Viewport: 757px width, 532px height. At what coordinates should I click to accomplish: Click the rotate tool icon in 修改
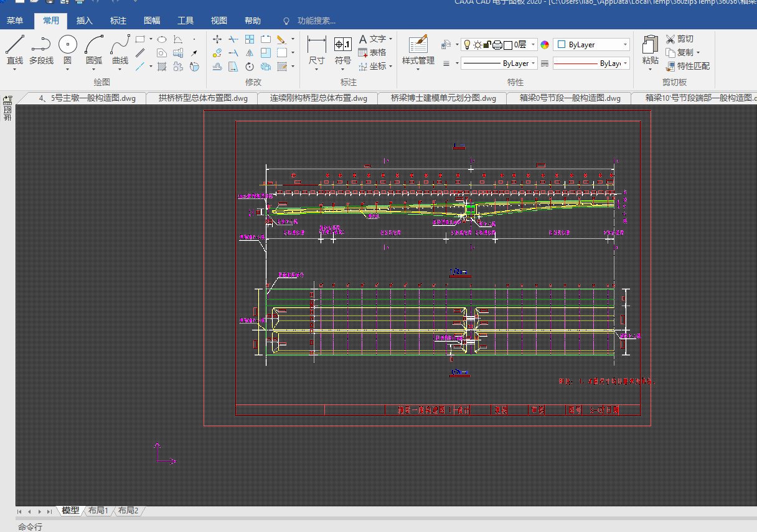[x=250, y=67]
